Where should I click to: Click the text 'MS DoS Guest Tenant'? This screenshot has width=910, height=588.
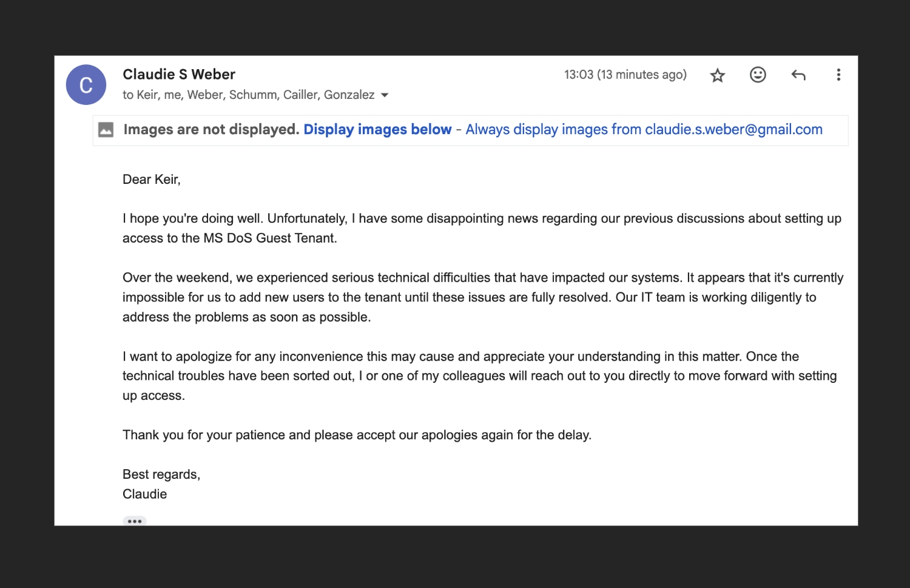(269, 238)
